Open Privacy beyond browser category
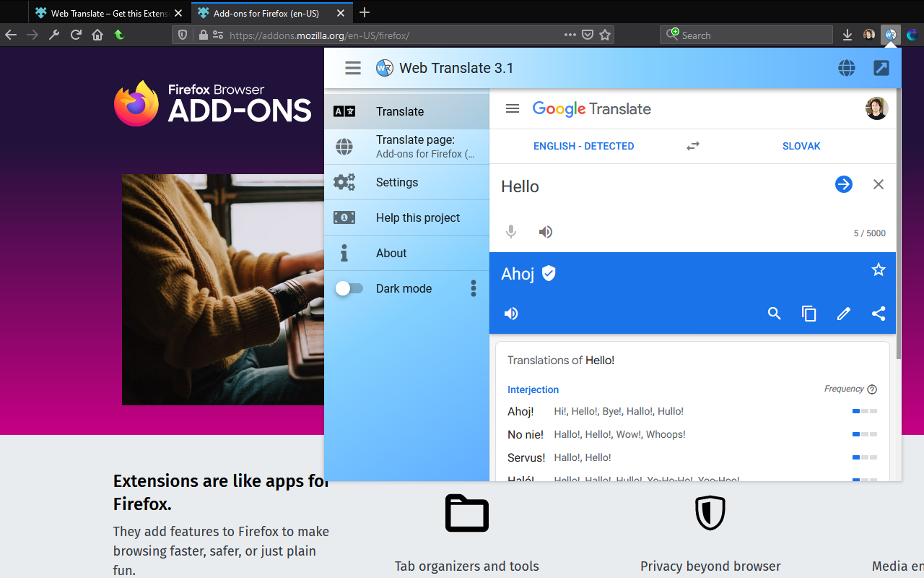The image size is (924, 578). 710,566
